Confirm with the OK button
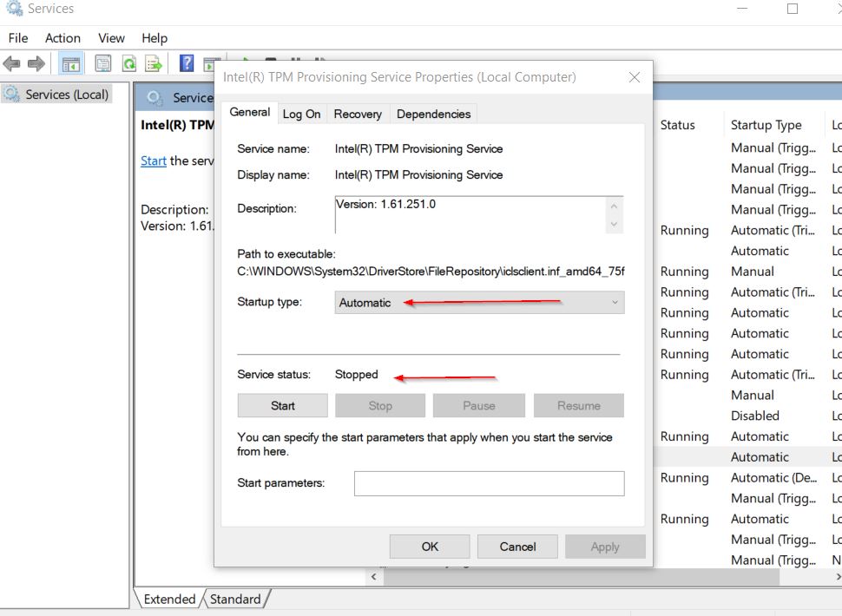 [430, 547]
